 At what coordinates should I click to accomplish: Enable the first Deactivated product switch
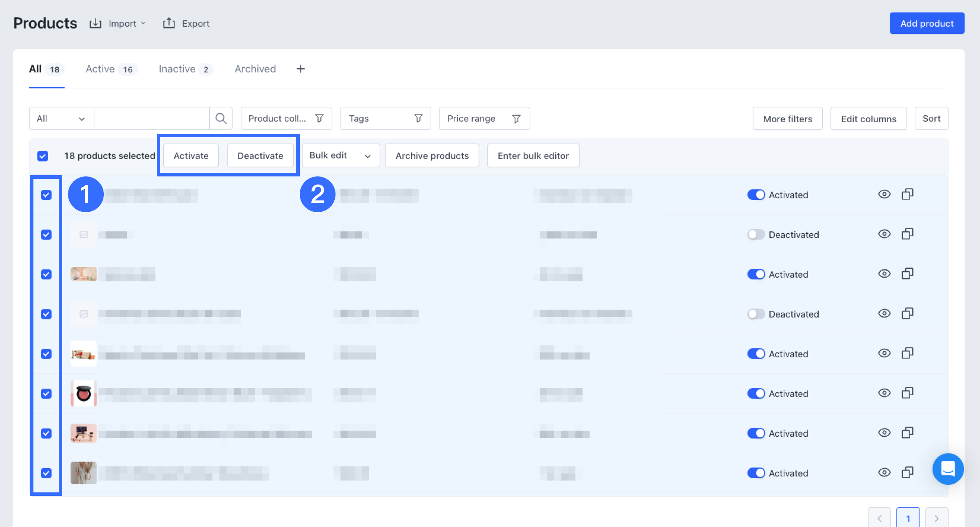point(756,234)
